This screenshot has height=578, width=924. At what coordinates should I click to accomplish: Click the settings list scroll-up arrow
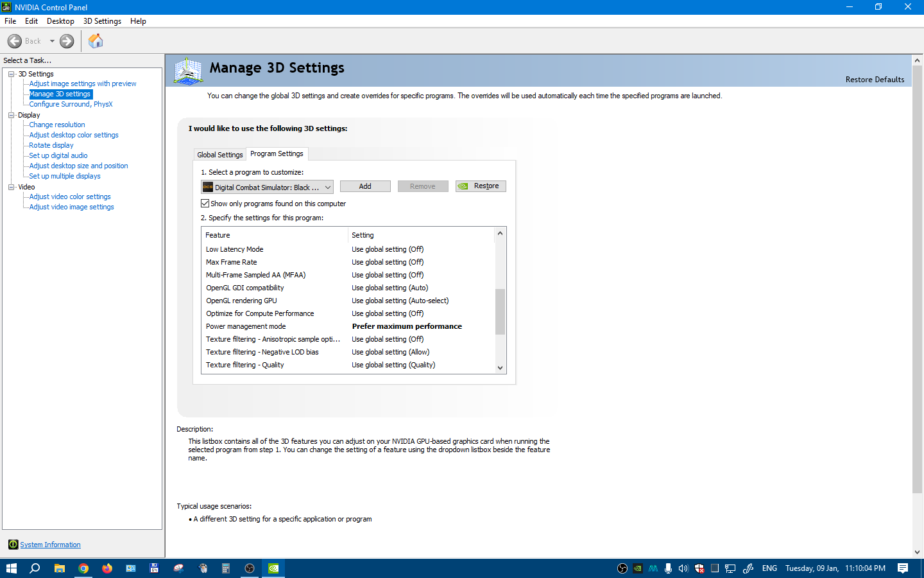click(500, 233)
